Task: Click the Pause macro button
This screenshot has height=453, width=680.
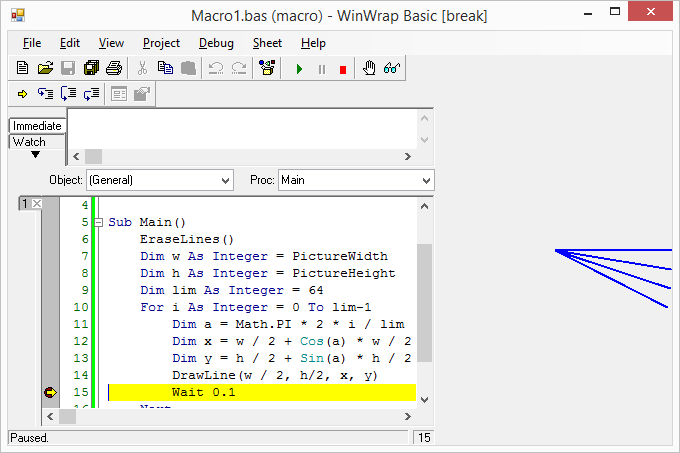Action: [322, 69]
